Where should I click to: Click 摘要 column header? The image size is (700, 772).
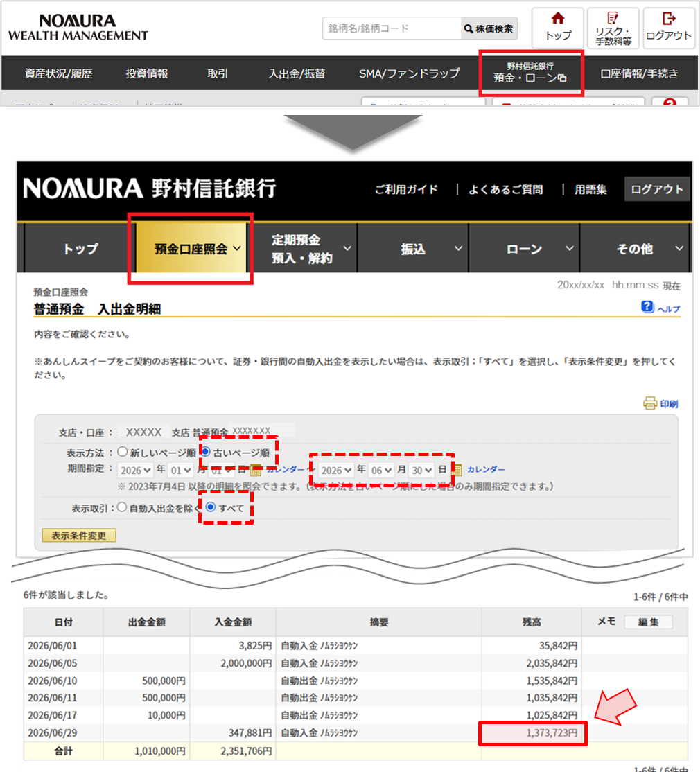pos(379,622)
